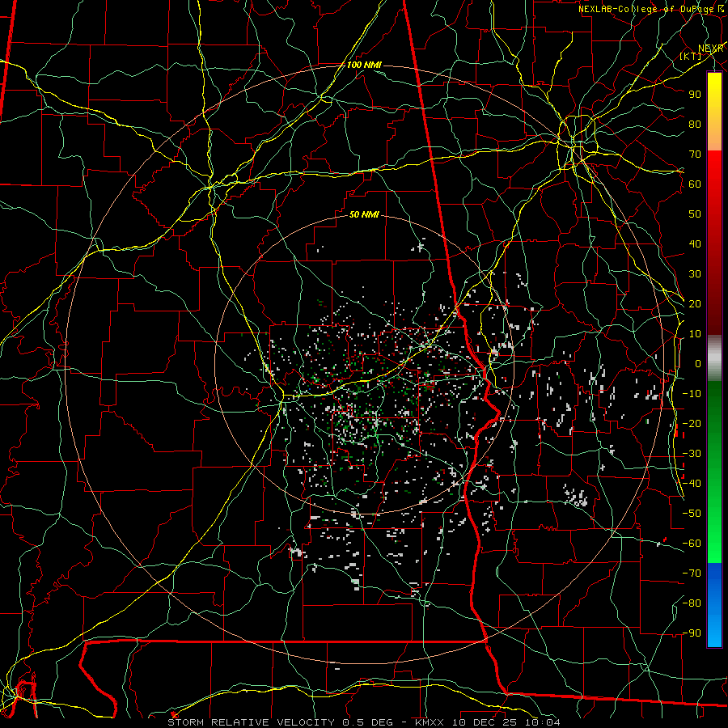728x728 pixels.
Task: Click the 10:04 timestamp in the caption
Action: [543, 722]
